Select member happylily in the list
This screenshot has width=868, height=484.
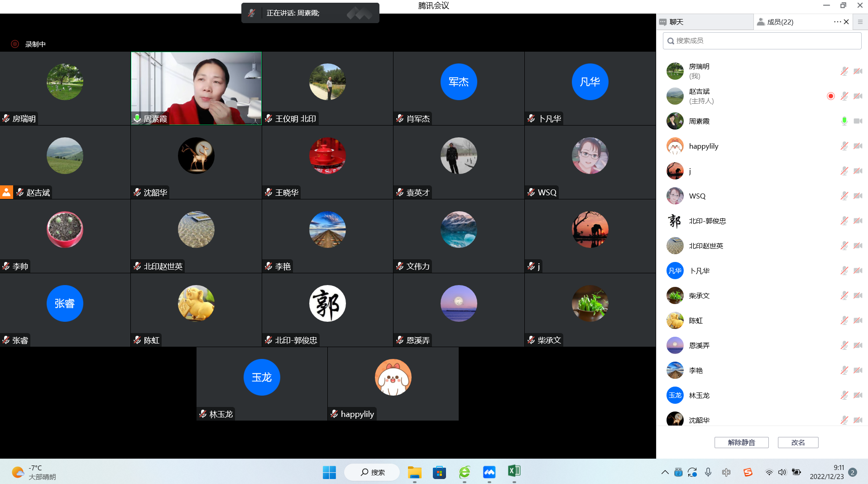(x=762, y=146)
